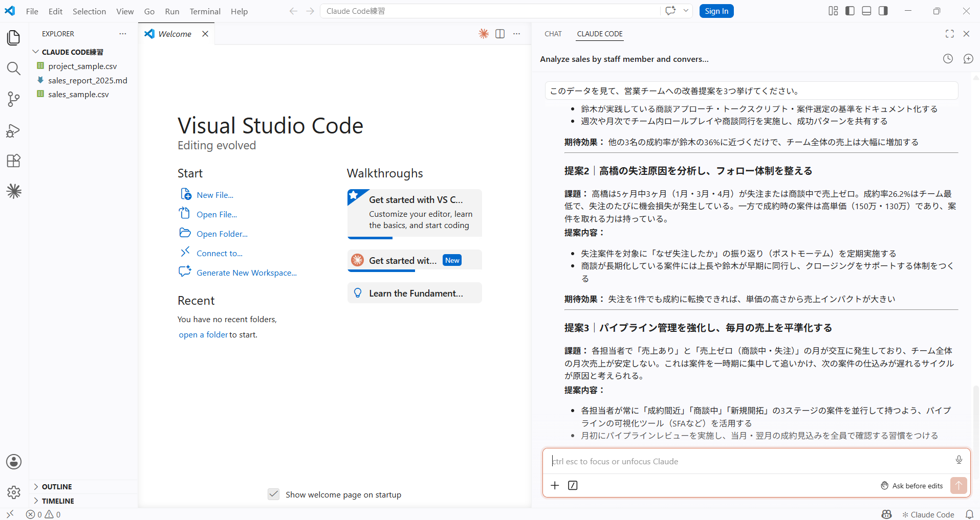This screenshot has width=980, height=520.
Task: Click Open Folder... link
Action: [222, 234]
